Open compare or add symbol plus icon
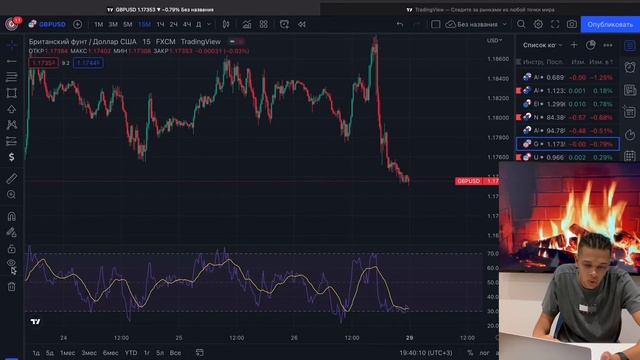640x360 pixels. coord(77,24)
